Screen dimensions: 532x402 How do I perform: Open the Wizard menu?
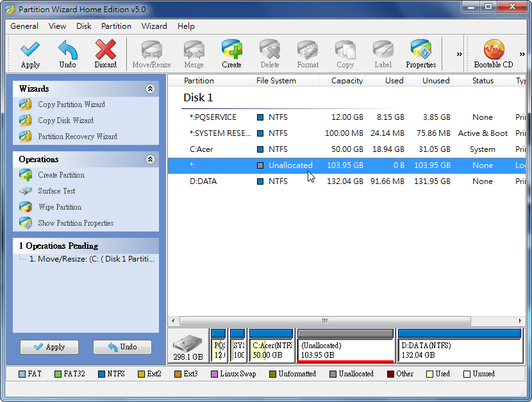pyautogui.click(x=154, y=26)
